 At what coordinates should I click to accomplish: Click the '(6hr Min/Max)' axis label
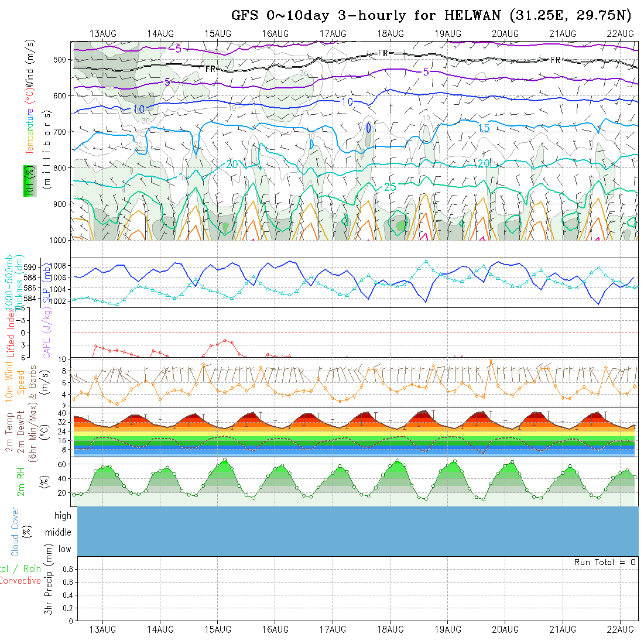(x=33, y=432)
